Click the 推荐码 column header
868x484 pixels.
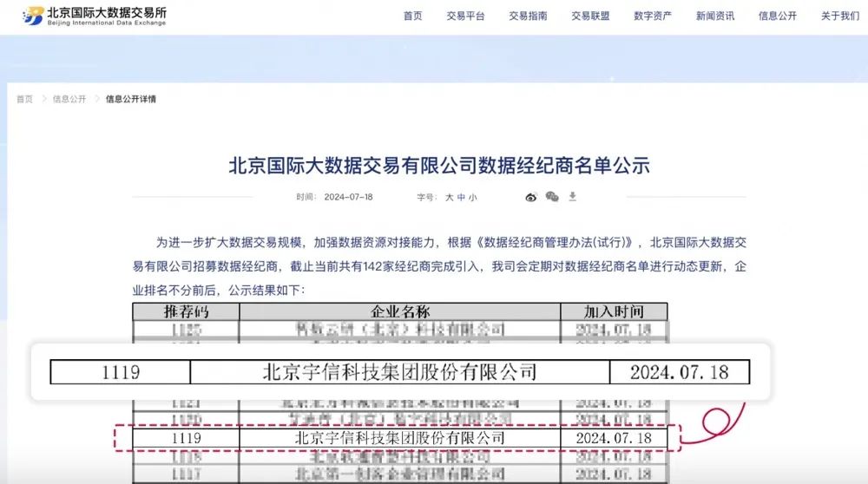[x=186, y=311]
